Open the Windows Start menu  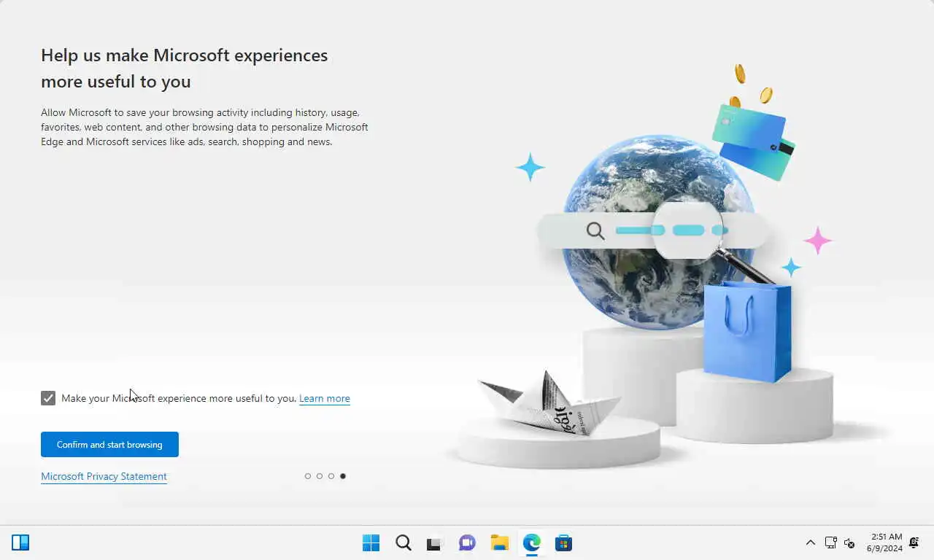click(371, 542)
